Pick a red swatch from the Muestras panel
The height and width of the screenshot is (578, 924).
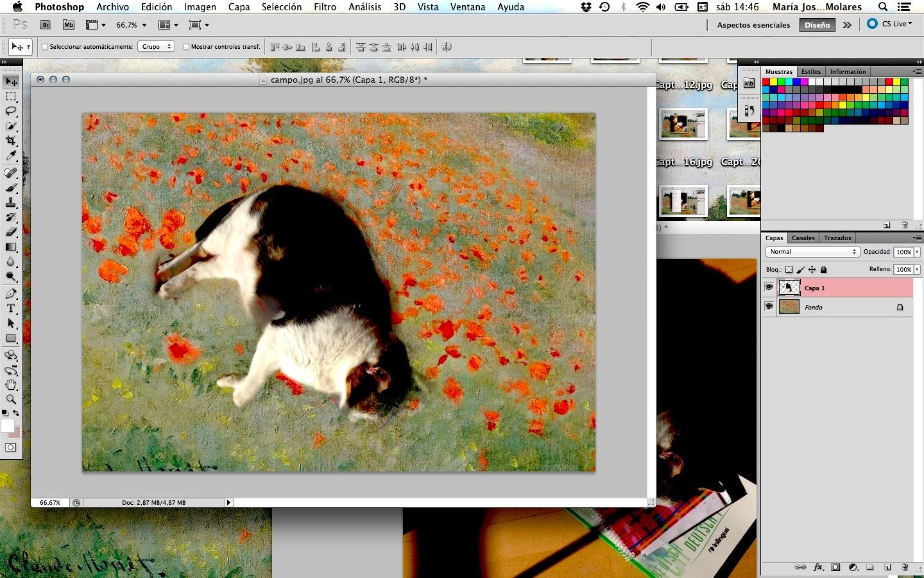click(x=767, y=81)
